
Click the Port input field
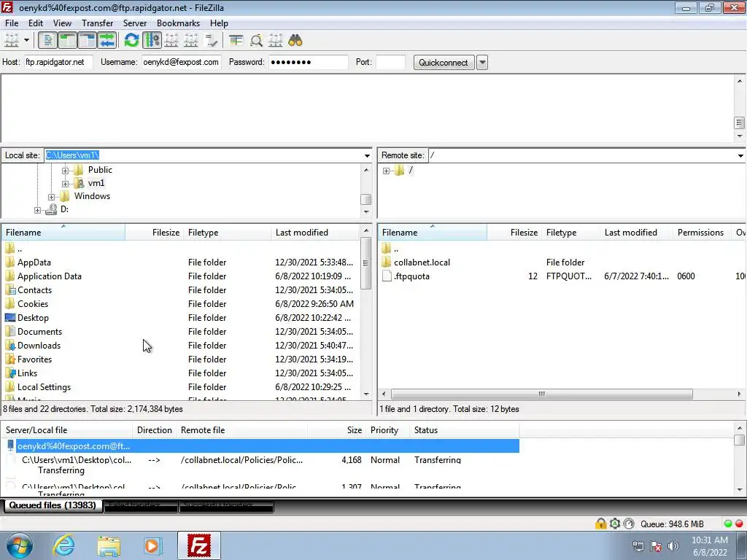(x=391, y=62)
